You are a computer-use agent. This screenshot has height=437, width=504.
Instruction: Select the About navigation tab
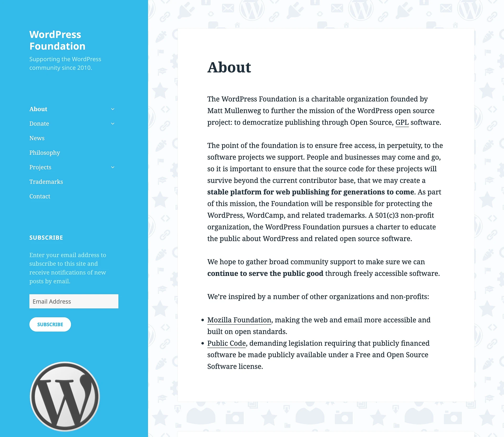click(x=38, y=109)
